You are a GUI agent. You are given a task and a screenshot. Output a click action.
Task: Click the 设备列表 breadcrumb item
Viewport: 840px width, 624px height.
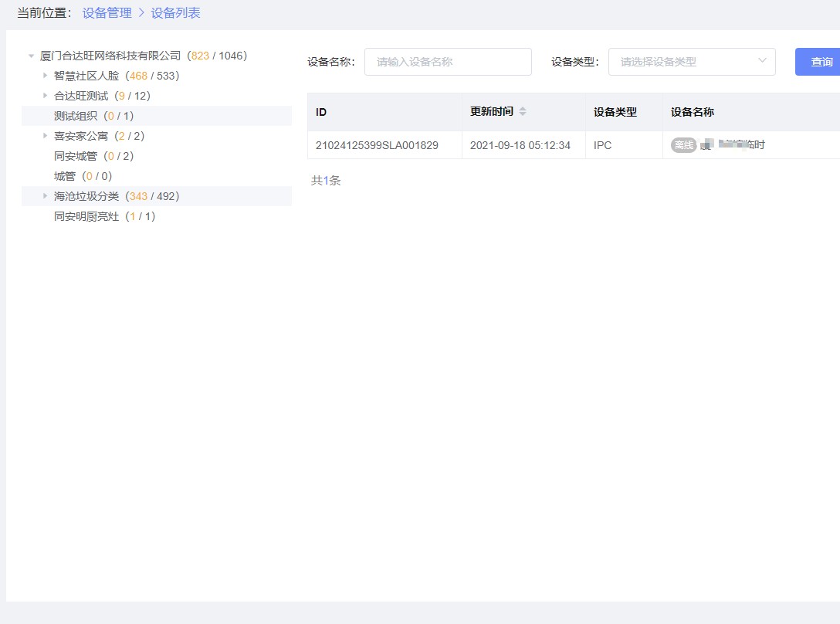[x=175, y=13]
